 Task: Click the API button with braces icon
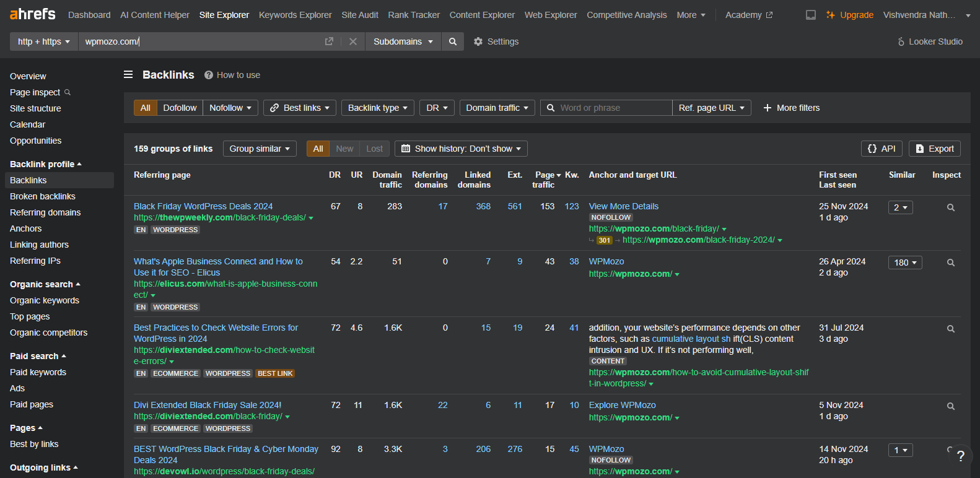(882, 149)
